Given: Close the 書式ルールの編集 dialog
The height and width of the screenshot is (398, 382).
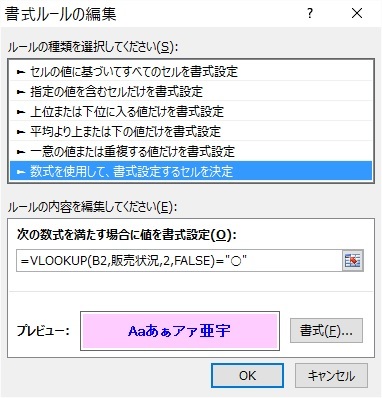Looking at the screenshot, I should (357, 14).
